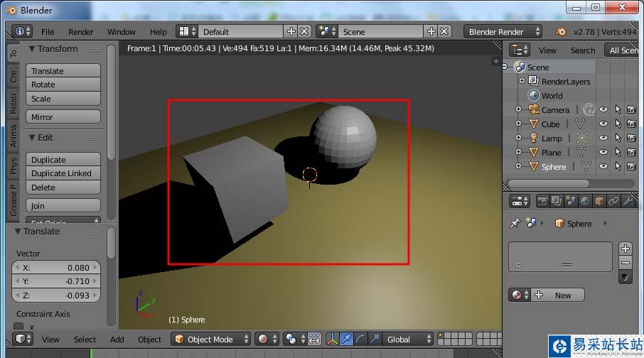This screenshot has width=644, height=358.
Task: Toggle Cube selectability arrow icon
Action: 618,124
